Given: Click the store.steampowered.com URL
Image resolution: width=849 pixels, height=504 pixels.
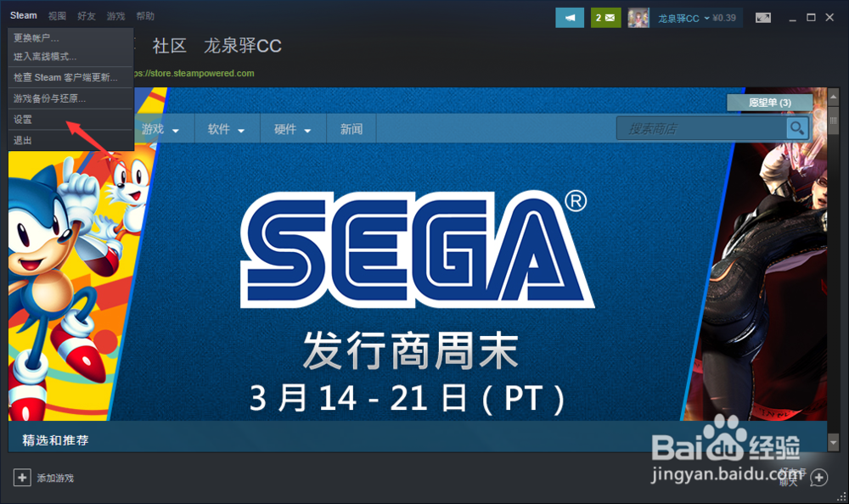Looking at the screenshot, I should [194, 73].
